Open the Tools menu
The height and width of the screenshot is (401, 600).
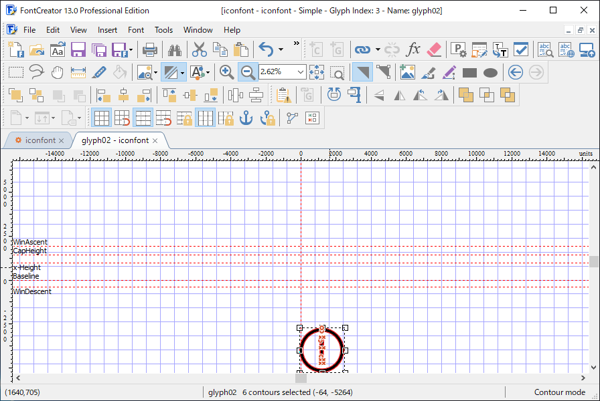(x=163, y=30)
